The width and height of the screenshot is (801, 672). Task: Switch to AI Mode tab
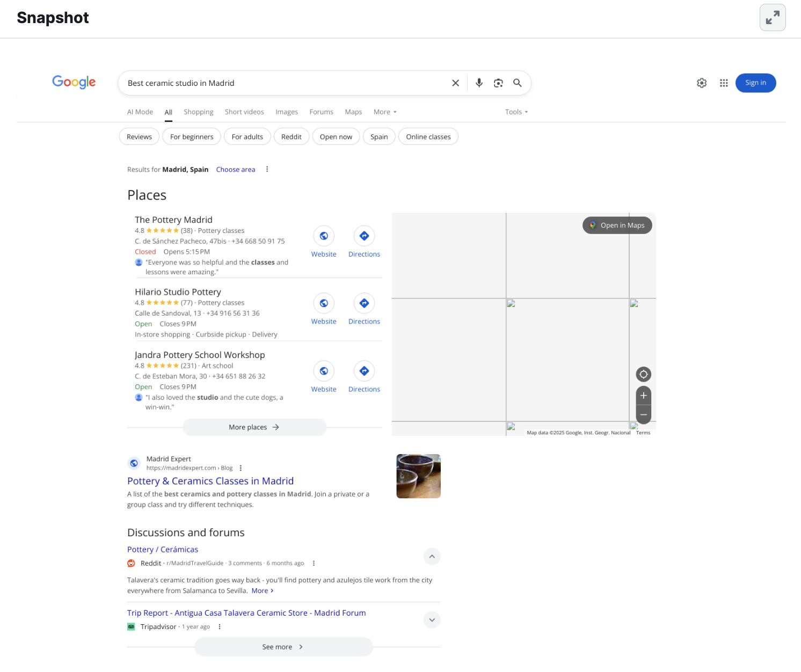click(140, 112)
